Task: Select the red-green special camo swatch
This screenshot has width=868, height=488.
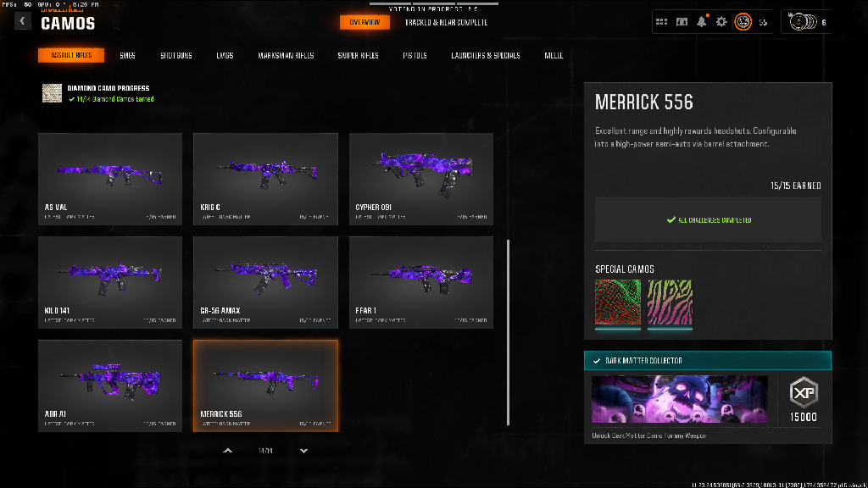Action: 618,302
